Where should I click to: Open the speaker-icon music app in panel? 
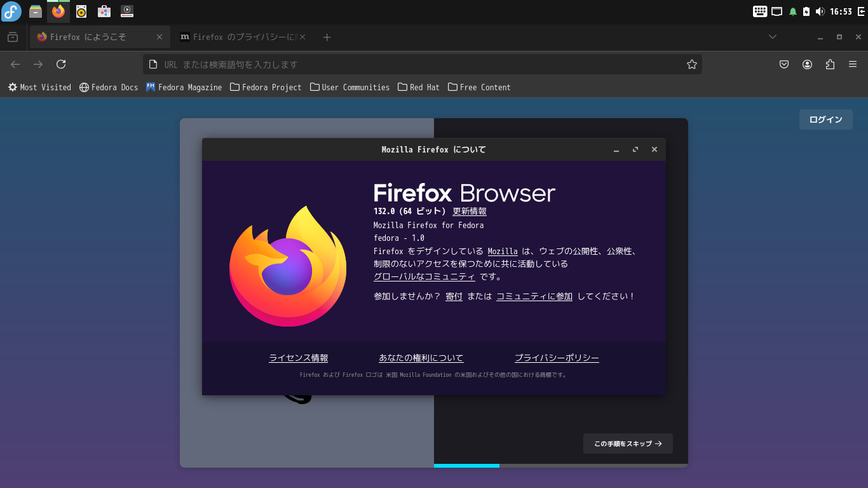click(x=81, y=11)
